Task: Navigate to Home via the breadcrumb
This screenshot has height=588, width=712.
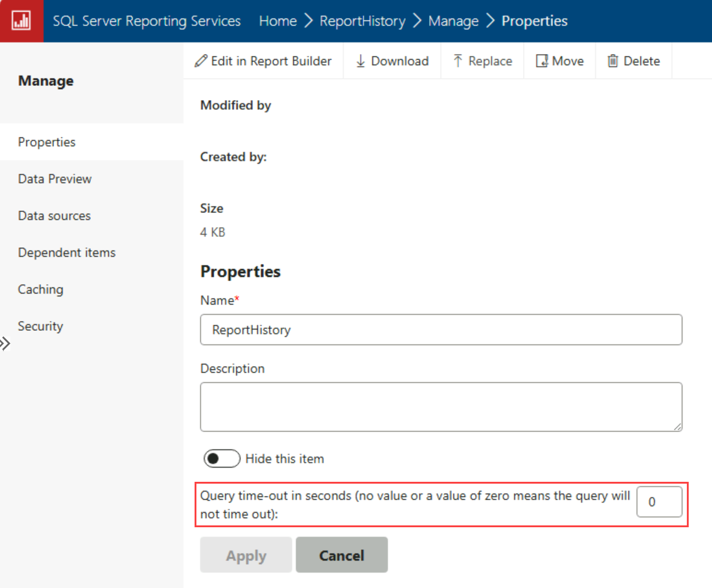Action: [277, 20]
